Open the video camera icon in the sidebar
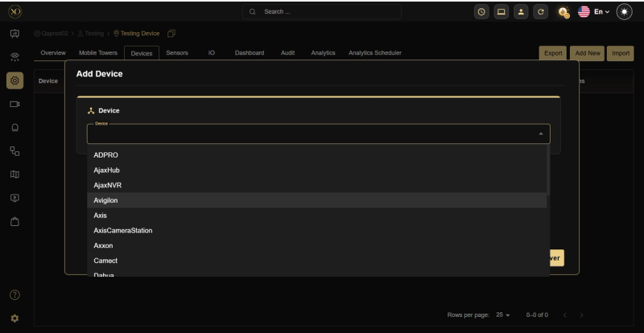The width and height of the screenshot is (644, 333). click(x=14, y=104)
